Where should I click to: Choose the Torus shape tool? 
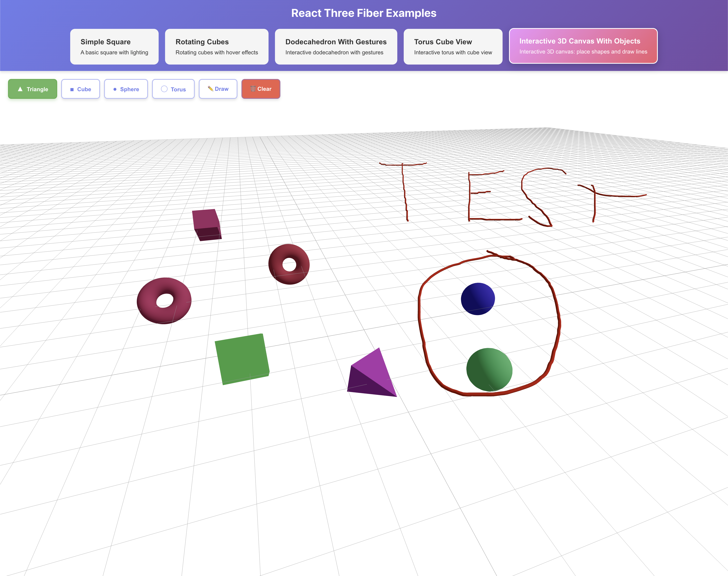[x=173, y=89]
